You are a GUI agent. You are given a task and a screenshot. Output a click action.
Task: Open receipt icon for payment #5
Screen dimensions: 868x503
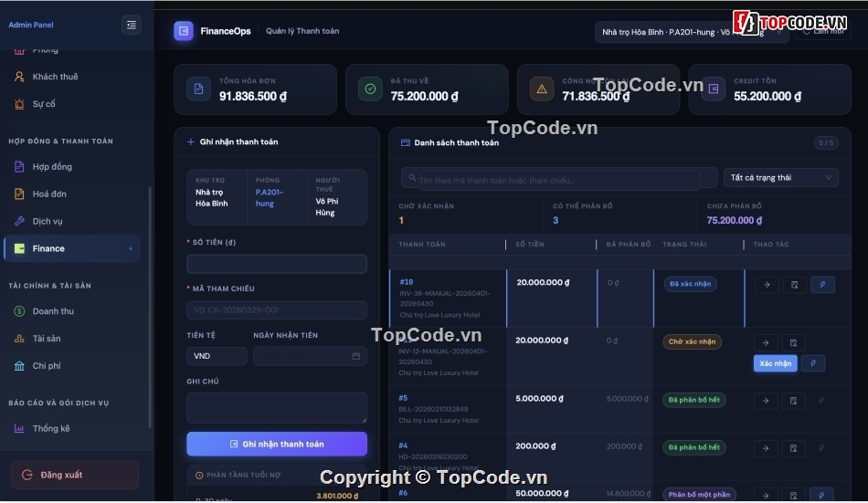click(x=793, y=401)
